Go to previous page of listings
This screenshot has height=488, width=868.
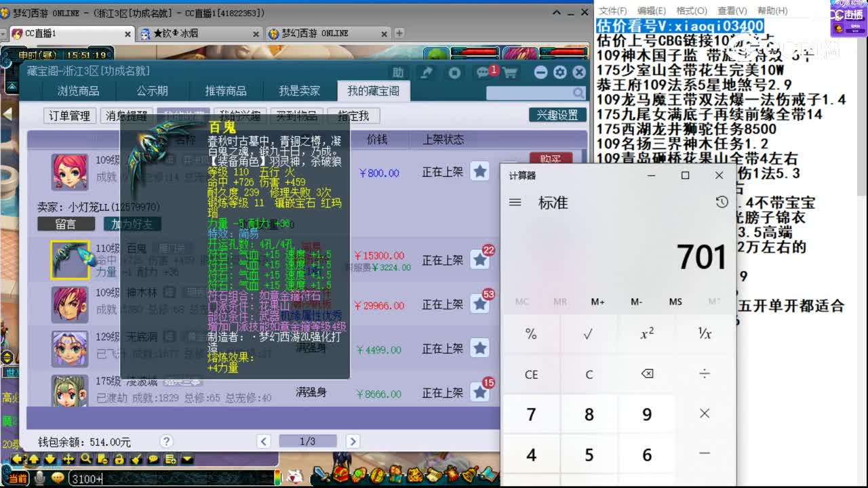(x=264, y=441)
